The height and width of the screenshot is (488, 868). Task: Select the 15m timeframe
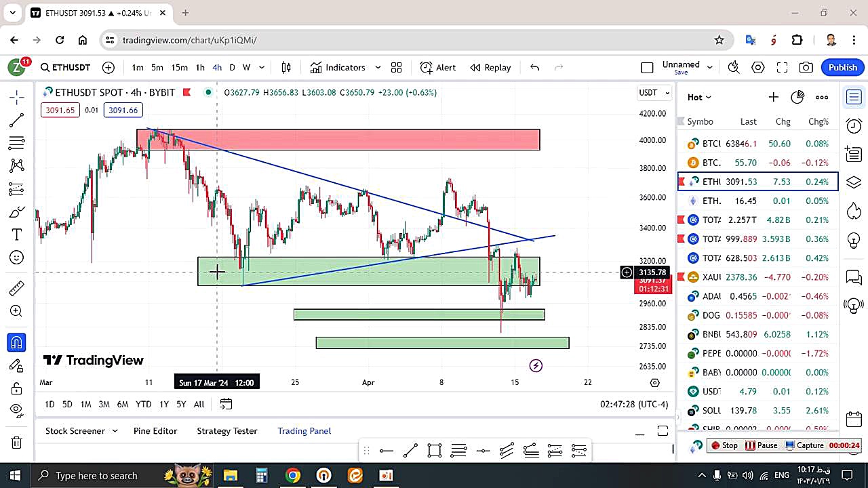179,67
